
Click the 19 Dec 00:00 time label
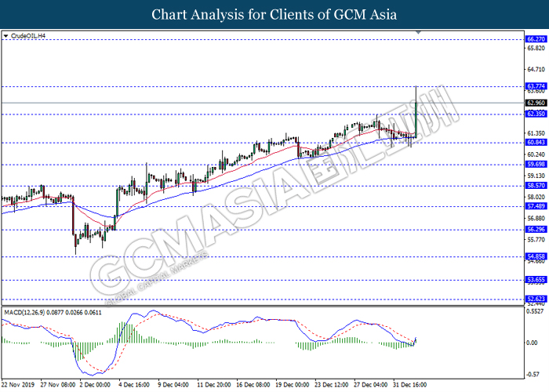tap(293, 385)
